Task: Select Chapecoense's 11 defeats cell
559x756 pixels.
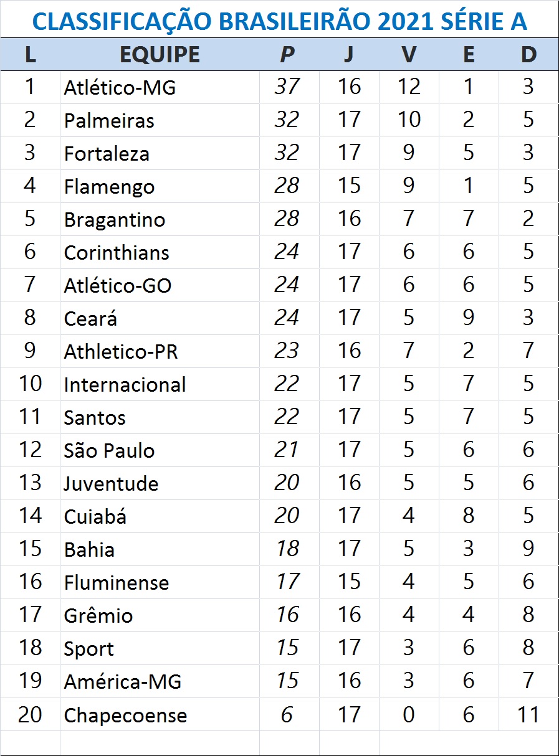Action: click(x=528, y=714)
